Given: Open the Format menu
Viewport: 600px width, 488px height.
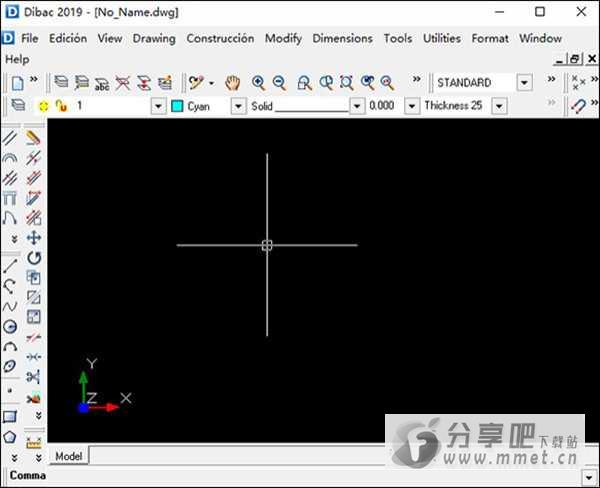Looking at the screenshot, I should pyautogui.click(x=490, y=38).
